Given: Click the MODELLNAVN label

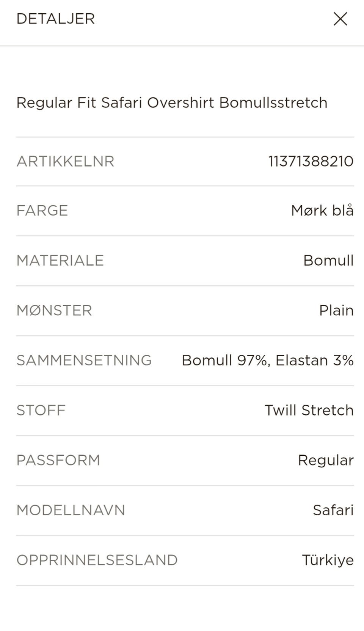Looking at the screenshot, I should point(71,510).
